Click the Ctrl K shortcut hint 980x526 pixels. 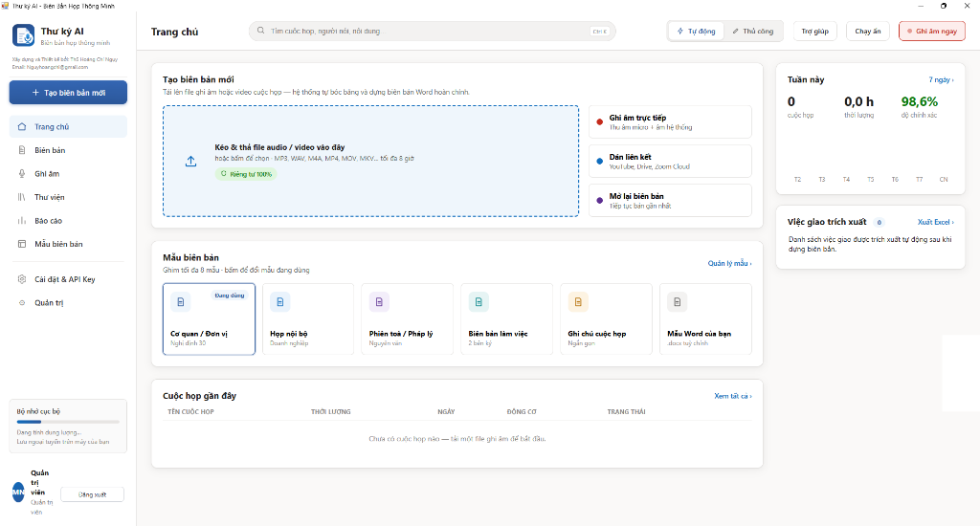[x=599, y=32]
